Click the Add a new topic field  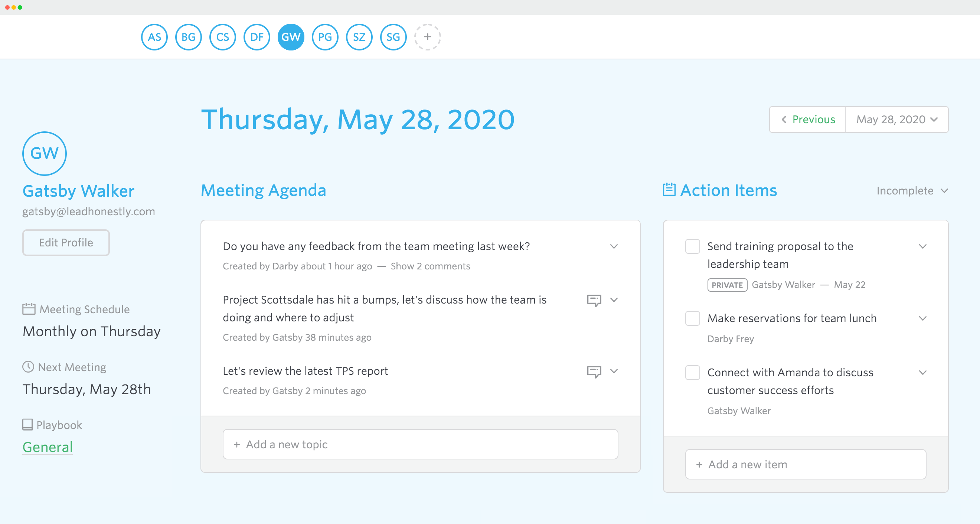[x=420, y=444]
